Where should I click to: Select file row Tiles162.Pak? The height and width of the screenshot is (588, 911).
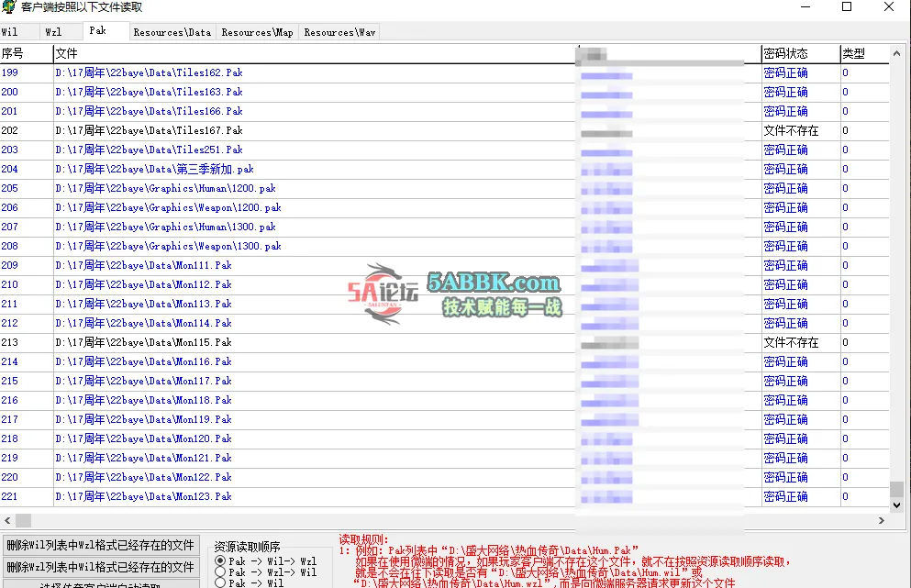tap(444, 72)
